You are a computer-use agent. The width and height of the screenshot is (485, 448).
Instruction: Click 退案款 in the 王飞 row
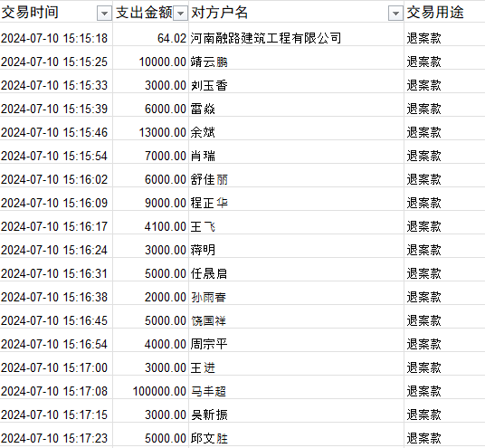pos(423,226)
